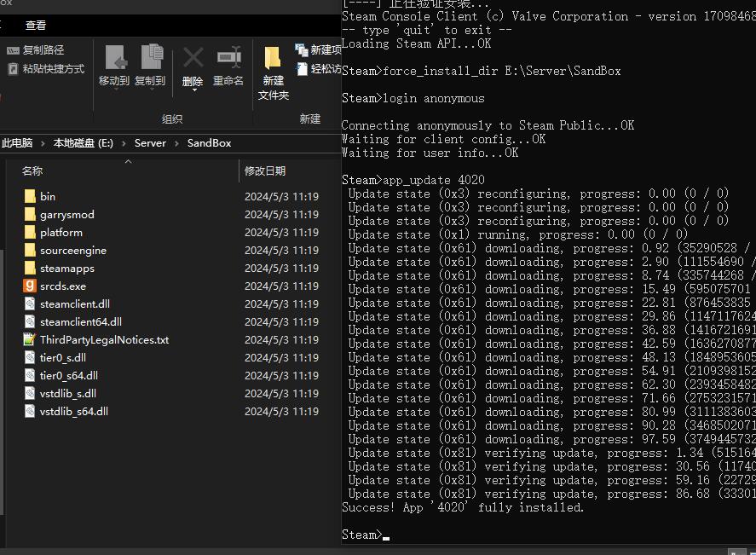Select the bin folder icon
The width and height of the screenshot is (756, 555).
point(30,196)
